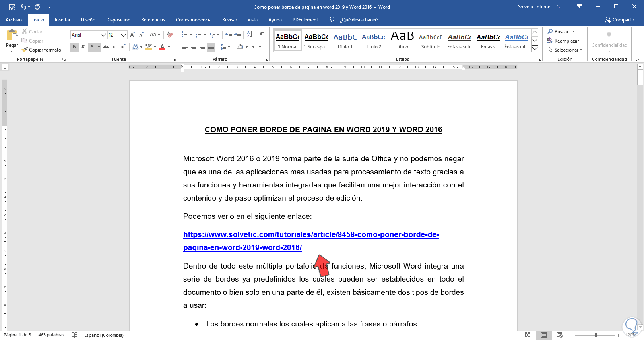Undo the last action
The image size is (644, 340).
click(x=23, y=7)
